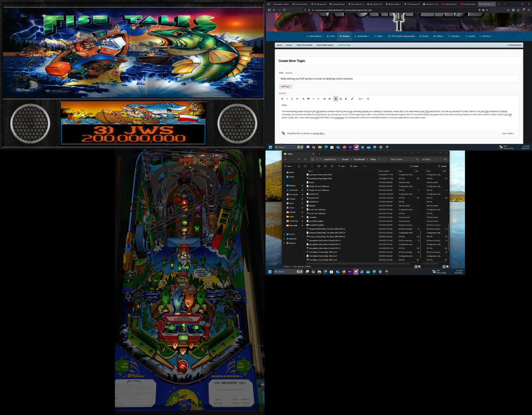Open the Activity dropdown in the site navigation

[x=486, y=36]
